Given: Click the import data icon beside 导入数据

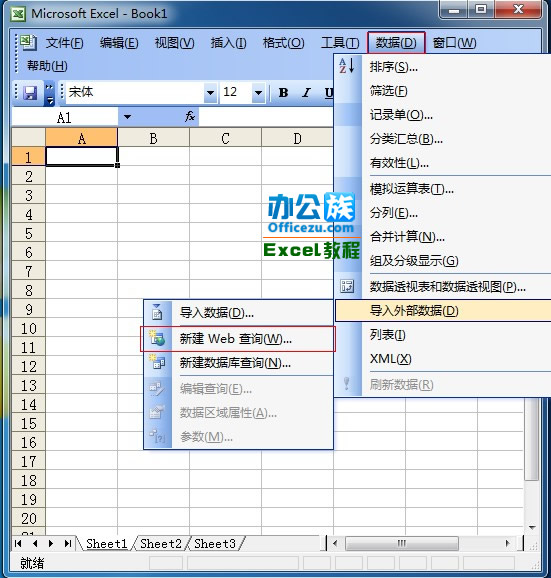Looking at the screenshot, I should coord(157,313).
